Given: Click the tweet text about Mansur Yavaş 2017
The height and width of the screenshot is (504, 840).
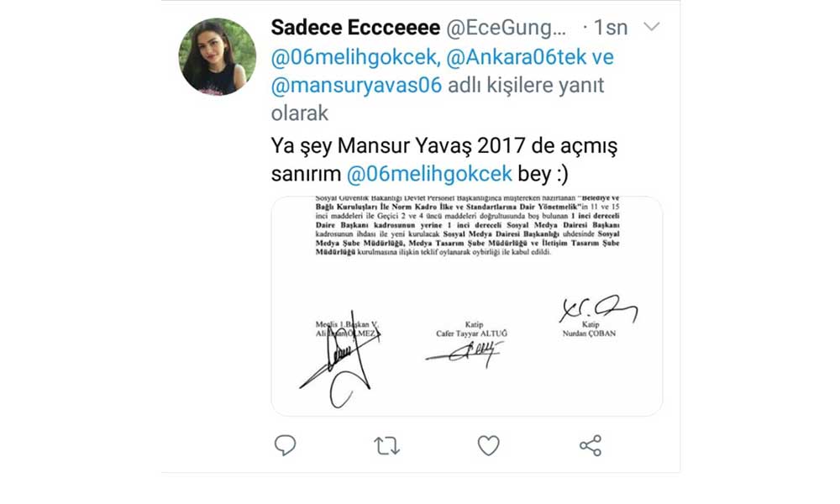Looking at the screenshot, I should click(444, 147).
